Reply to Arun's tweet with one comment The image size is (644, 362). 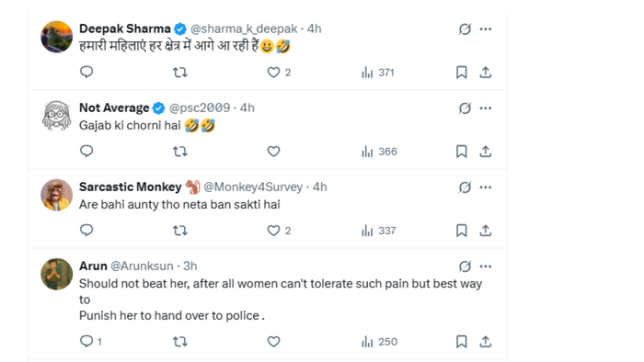pos(91,342)
